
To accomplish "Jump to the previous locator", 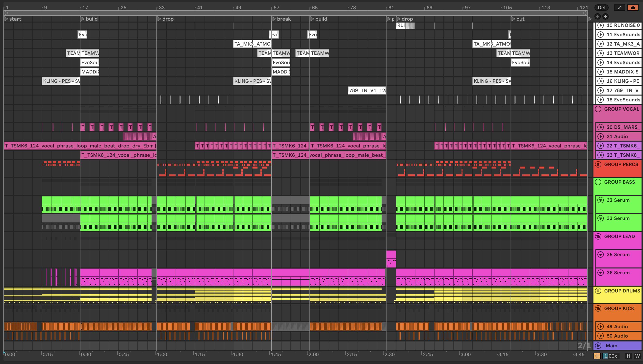I will click(x=598, y=16).
